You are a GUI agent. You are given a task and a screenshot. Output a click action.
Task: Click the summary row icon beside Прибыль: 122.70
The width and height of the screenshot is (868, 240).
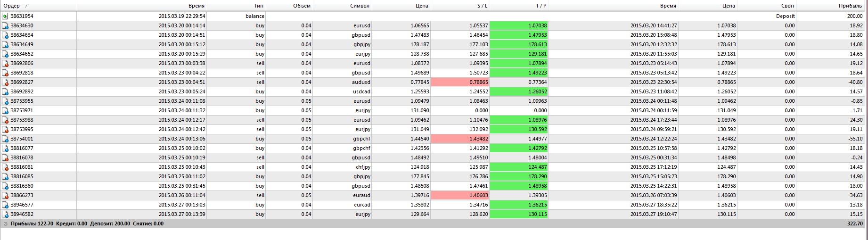pyautogui.click(x=6, y=224)
